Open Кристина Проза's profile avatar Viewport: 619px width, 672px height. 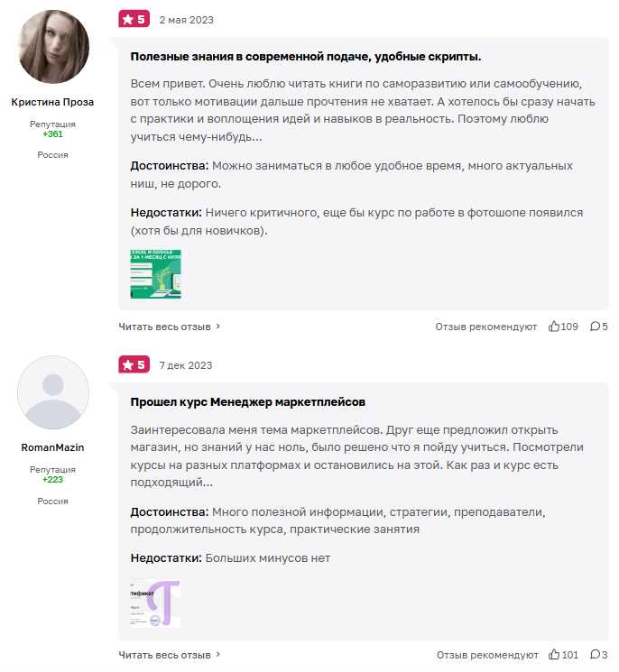53,47
